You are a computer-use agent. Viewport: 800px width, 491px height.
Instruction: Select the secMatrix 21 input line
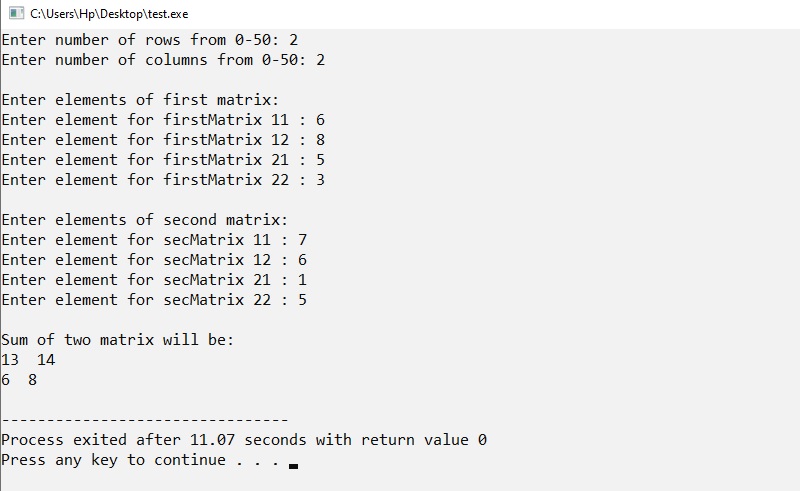point(154,279)
